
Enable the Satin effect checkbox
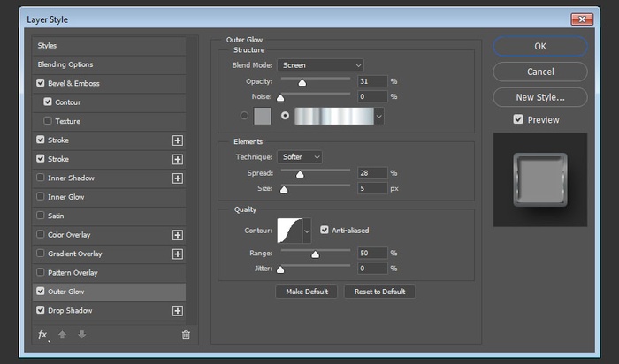(42, 216)
